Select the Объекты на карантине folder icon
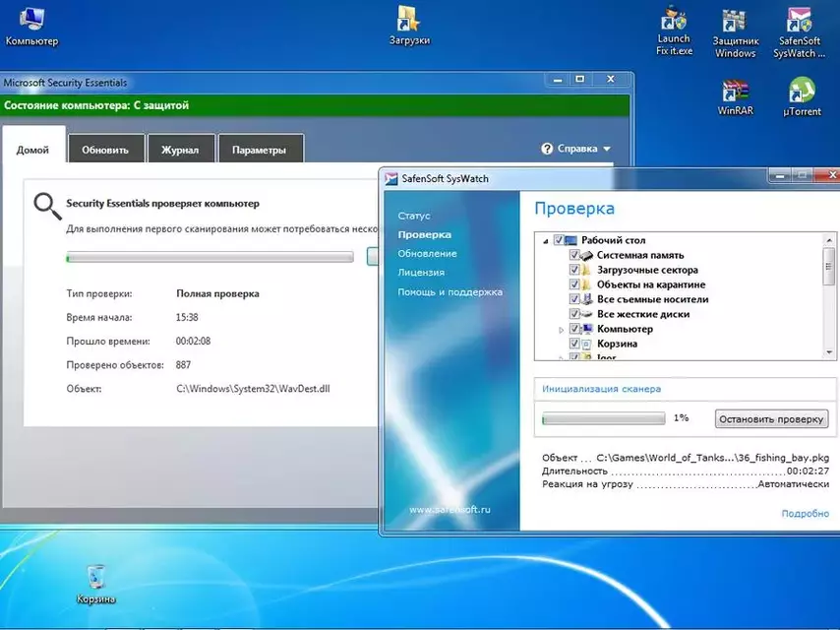This screenshot has height=630, width=840. coord(586,284)
